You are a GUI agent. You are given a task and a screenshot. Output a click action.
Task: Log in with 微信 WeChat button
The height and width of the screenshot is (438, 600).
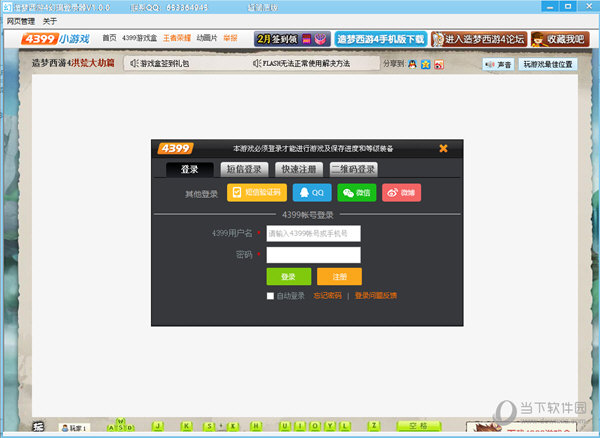[357, 192]
